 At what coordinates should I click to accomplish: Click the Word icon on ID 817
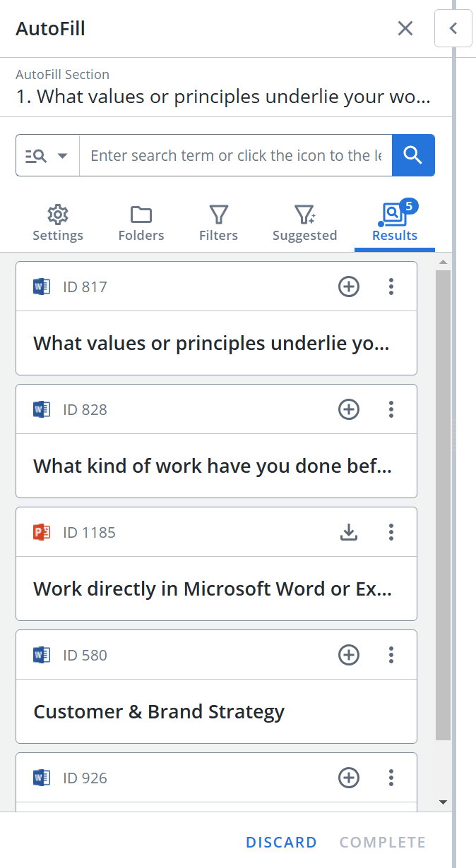[x=42, y=287]
